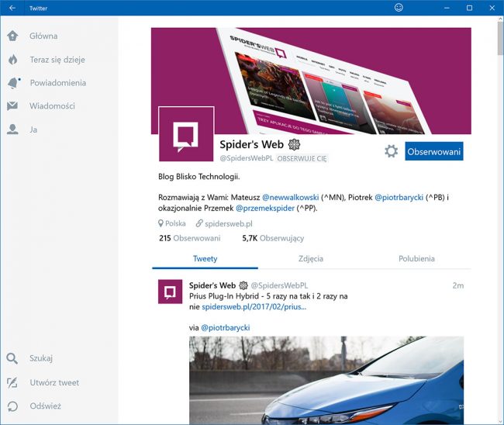This screenshot has width=504, height=425.
Task: Click the vertical scrollbar thumb
Action: (x=500, y=39)
